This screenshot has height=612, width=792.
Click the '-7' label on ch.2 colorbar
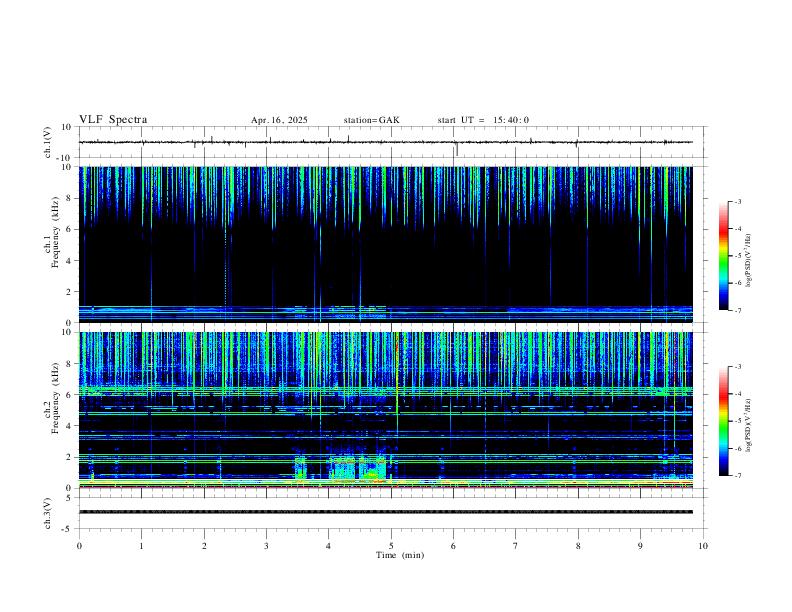(x=737, y=476)
